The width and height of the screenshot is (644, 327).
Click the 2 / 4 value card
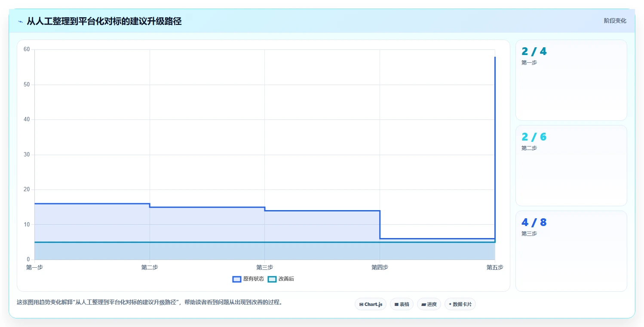(571, 80)
